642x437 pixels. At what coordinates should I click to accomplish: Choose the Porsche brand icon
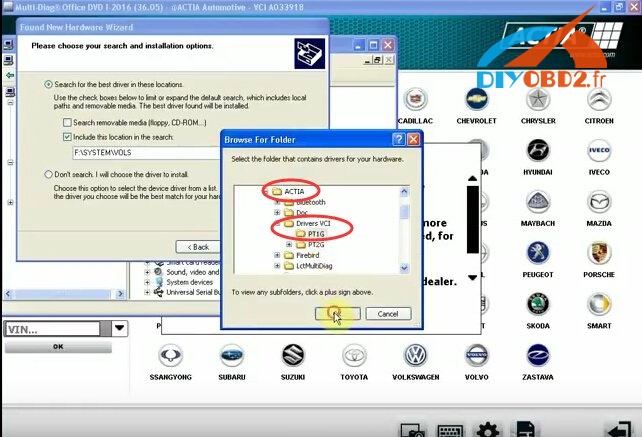coord(599,253)
